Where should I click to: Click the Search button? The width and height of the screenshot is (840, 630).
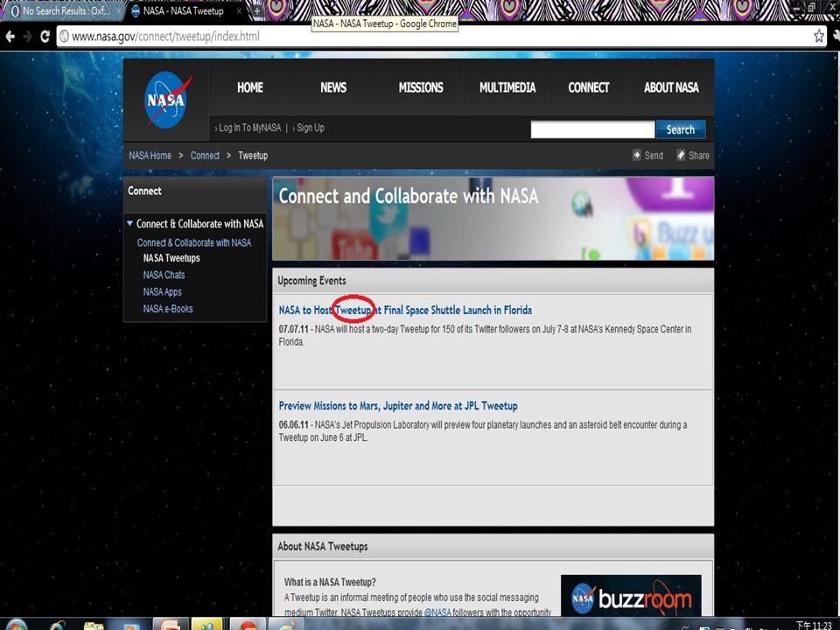tap(681, 129)
